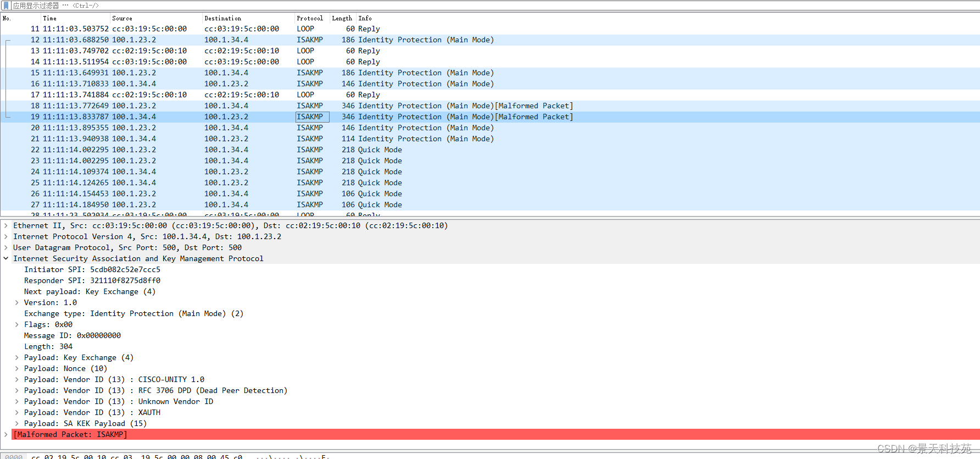Select packet 14 LOOP Reply row
The image size is (980, 459).
pos(490,62)
